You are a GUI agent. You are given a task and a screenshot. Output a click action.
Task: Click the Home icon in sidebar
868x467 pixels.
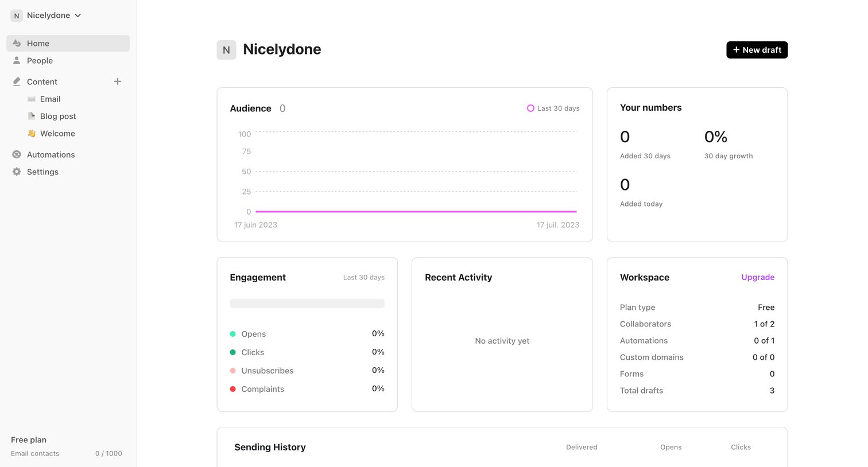17,43
